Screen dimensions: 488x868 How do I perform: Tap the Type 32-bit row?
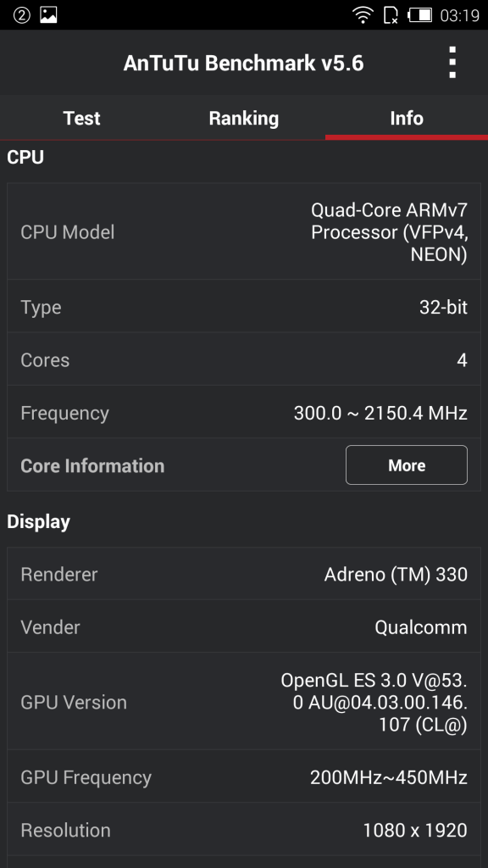click(x=244, y=306)
